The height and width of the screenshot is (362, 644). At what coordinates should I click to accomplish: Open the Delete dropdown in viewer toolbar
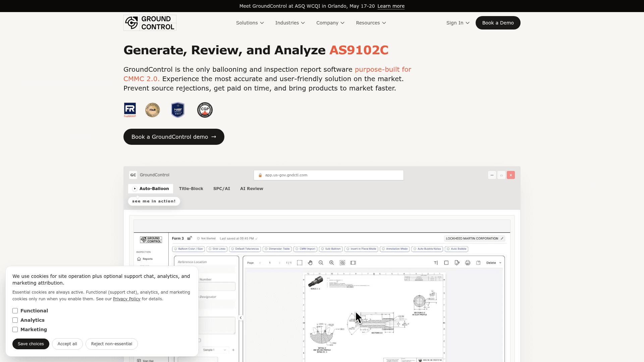pyautogui.click(x=494, y=263)
